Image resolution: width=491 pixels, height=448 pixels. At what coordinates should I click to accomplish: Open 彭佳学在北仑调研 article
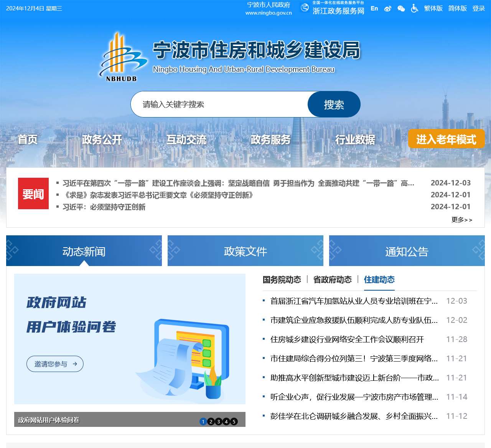354,416
